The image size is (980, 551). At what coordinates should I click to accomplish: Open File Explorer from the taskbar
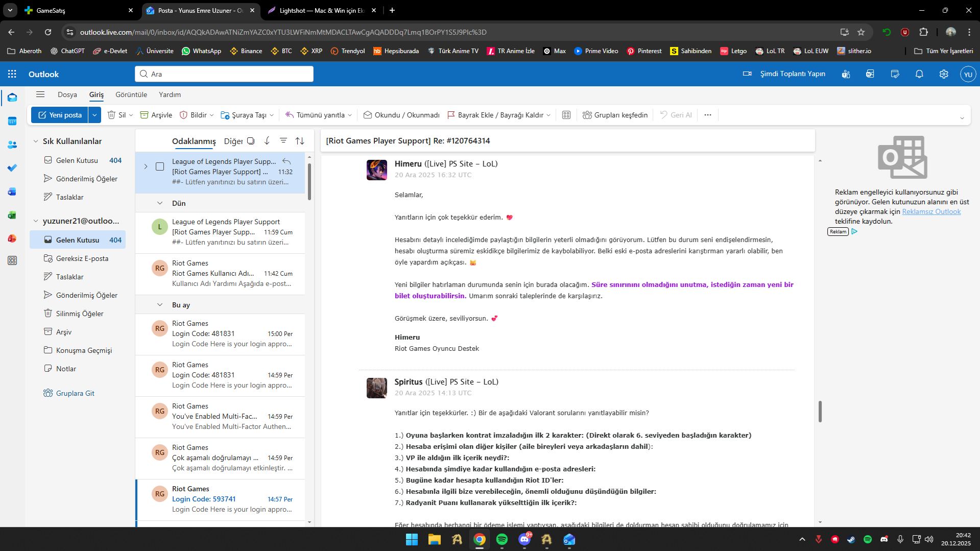[435, 539]
